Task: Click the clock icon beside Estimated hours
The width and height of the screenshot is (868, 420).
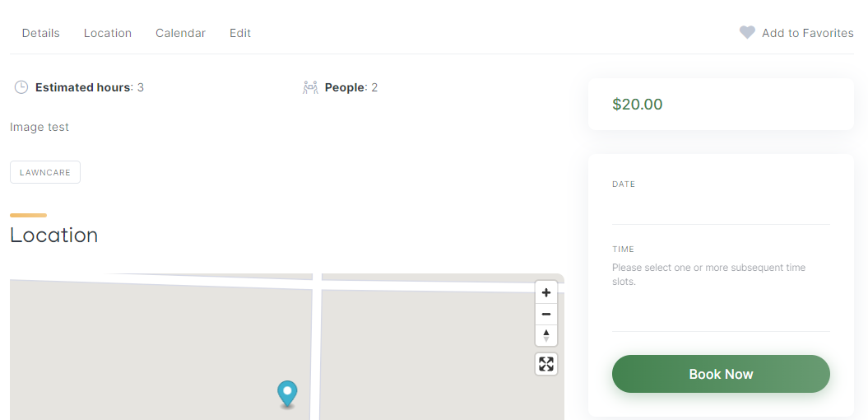Action: 21,87
